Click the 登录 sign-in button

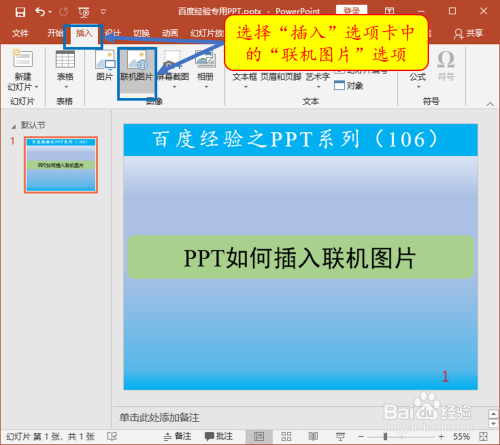coord(351,10)
